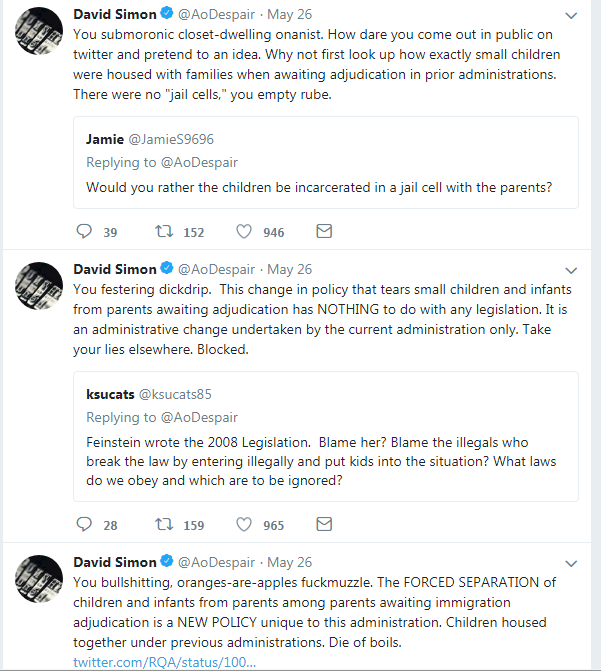Screen dimensions: 601x671
Task: Reply to the 'submoronic' tweet with 39 replies
Action: (x=84, y=231)
